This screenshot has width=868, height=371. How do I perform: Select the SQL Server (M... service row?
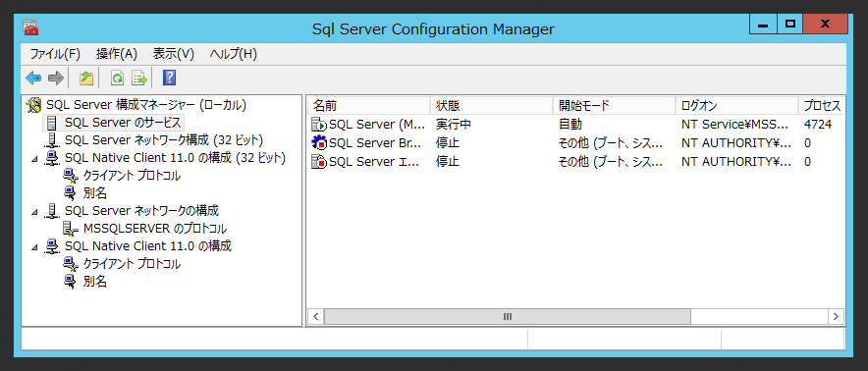(x=576, y=125)
